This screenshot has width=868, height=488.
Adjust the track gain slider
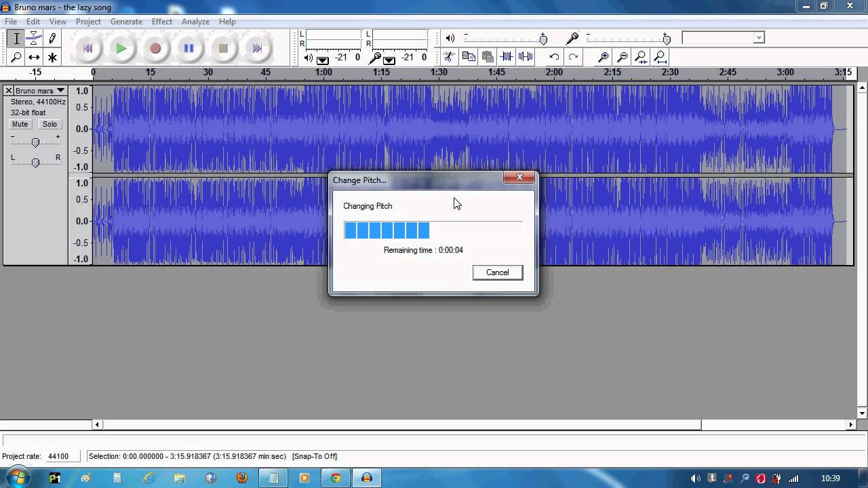[35, 142]
